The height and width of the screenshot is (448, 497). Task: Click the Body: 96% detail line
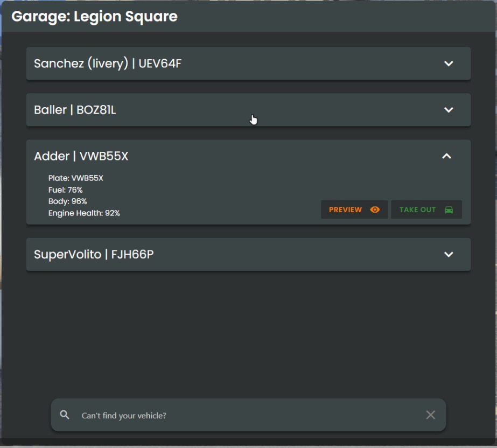67,201
